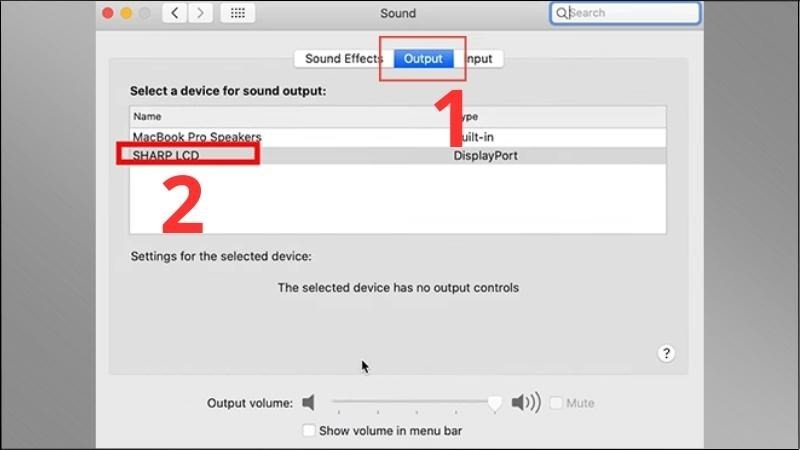Click the magnifying glass in the search field
Screen dimensions: 800x450
(x=561, y=13)
